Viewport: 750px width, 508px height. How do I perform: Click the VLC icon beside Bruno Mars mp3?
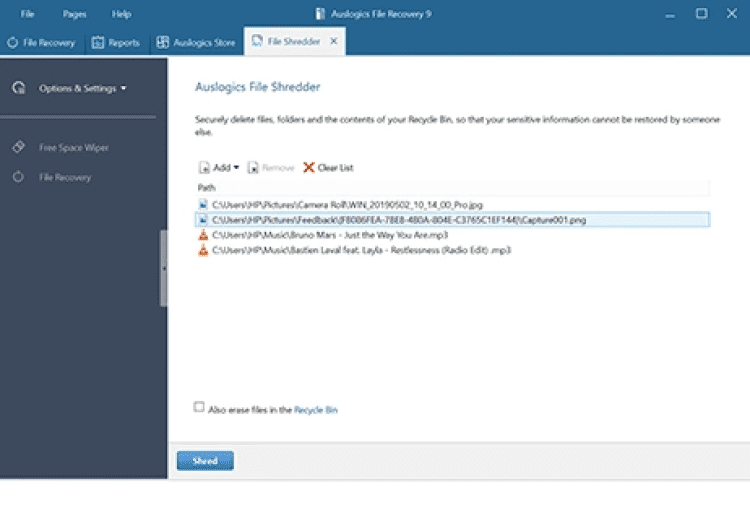[203, 235]
